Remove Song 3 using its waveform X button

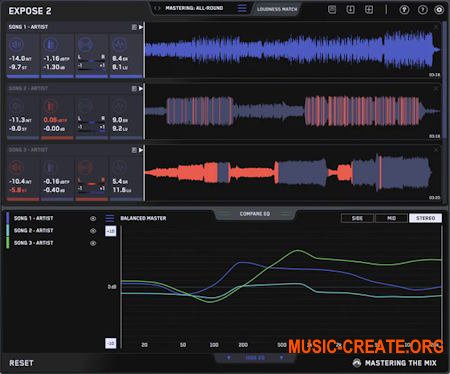436,150
